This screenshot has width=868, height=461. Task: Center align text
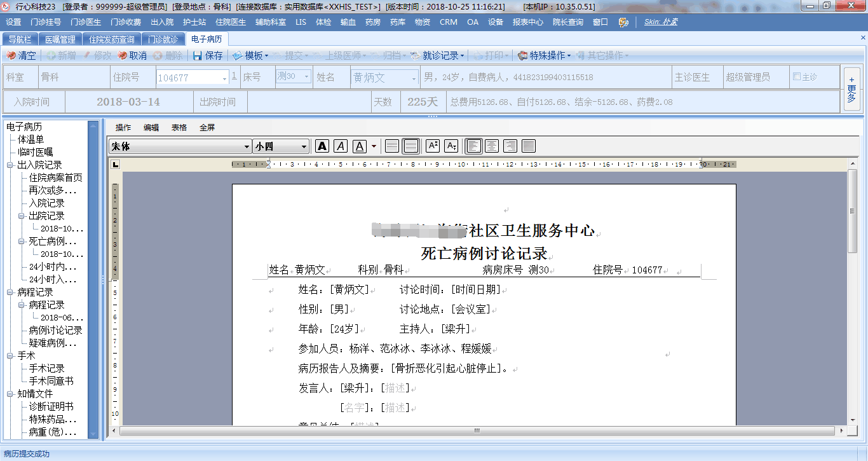point(492,146)
